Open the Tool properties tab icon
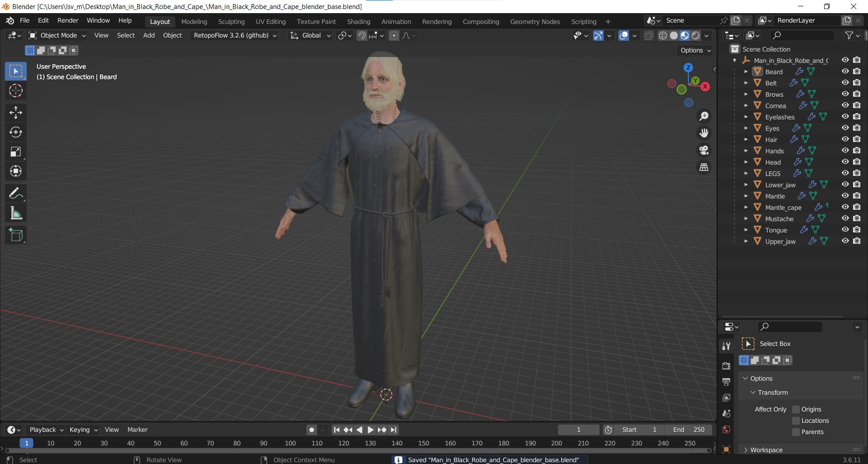 [x=726, y=346]
